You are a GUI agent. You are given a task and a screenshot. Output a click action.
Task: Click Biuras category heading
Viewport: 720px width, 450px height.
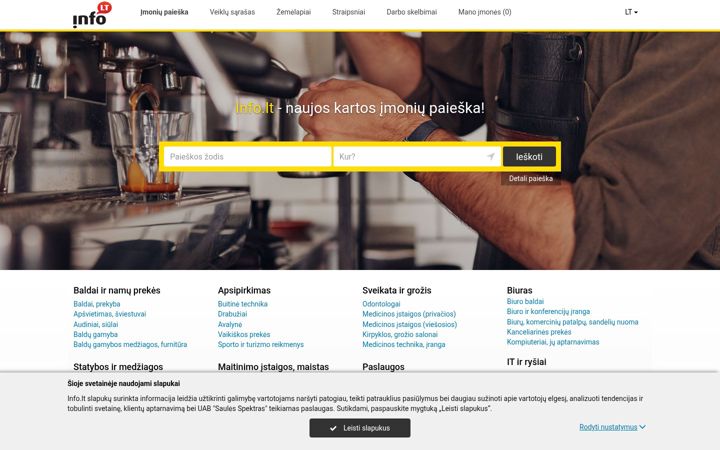click(519, 290)
